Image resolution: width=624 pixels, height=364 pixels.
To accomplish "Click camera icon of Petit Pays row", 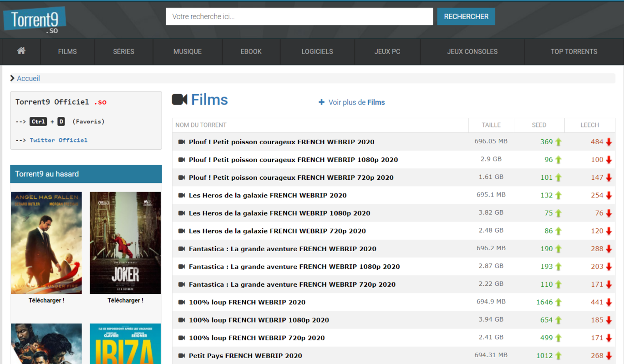I will coord(182,355).
